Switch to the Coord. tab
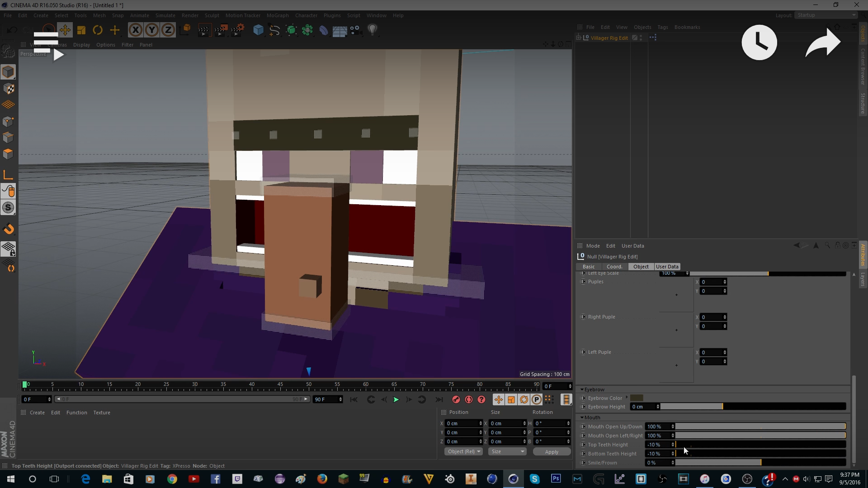Image resolution: width=868 pixels, height=488 pixels. [x=614, y=267]
